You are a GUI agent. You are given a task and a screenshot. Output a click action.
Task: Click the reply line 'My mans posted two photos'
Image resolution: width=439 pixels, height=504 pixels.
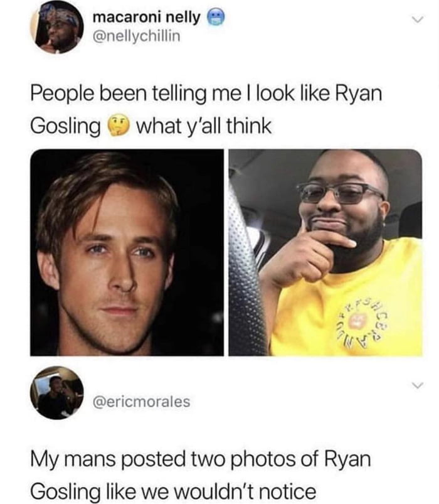(x=201, y=459)
